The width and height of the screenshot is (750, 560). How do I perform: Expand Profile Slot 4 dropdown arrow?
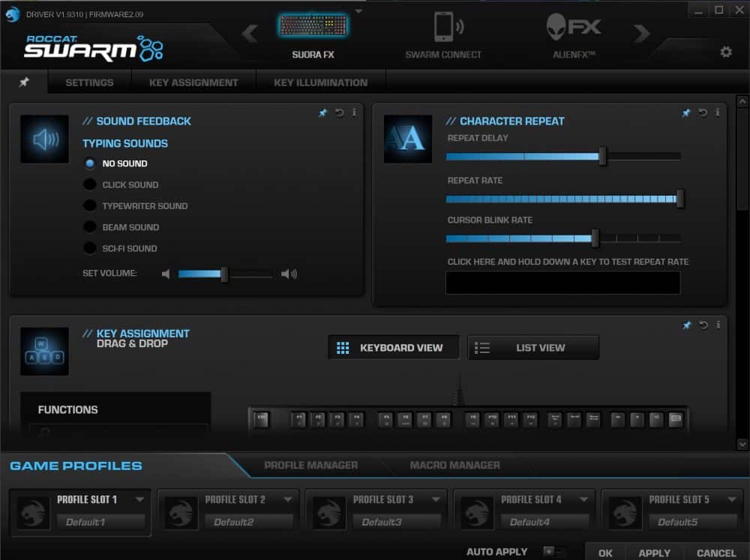click(x=583, y=499)
